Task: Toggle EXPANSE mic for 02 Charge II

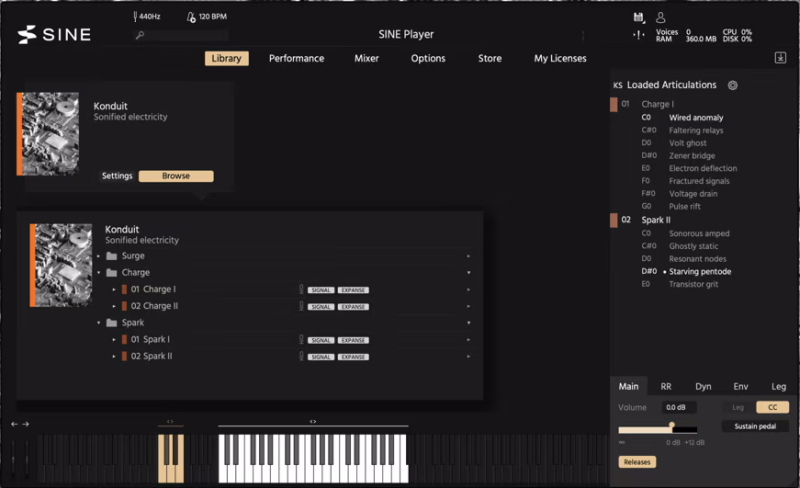Action: (353, 307)
